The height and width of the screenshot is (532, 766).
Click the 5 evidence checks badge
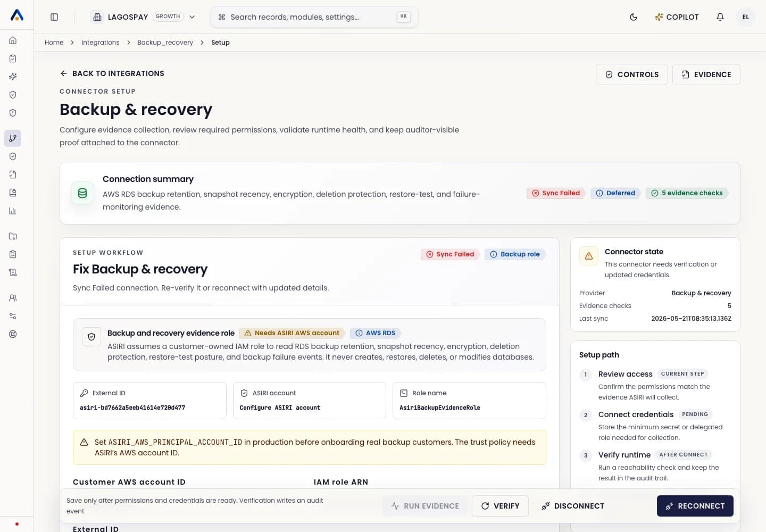[x=687, y=193]
